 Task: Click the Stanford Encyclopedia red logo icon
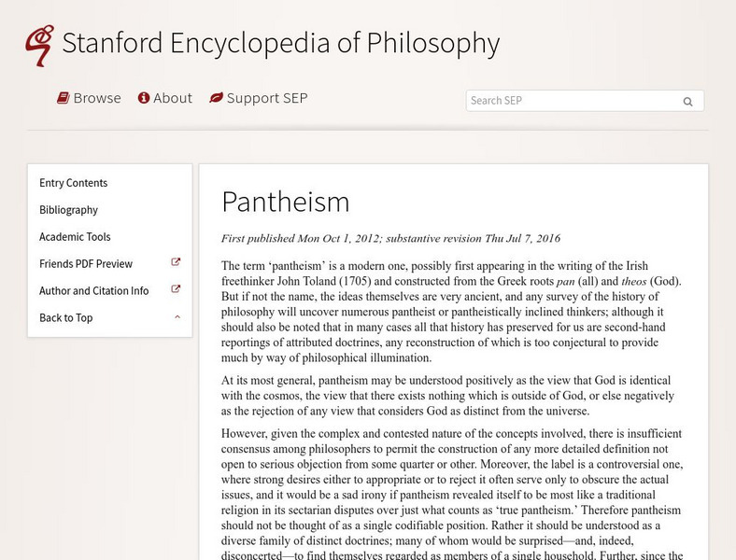pos(39,45)
